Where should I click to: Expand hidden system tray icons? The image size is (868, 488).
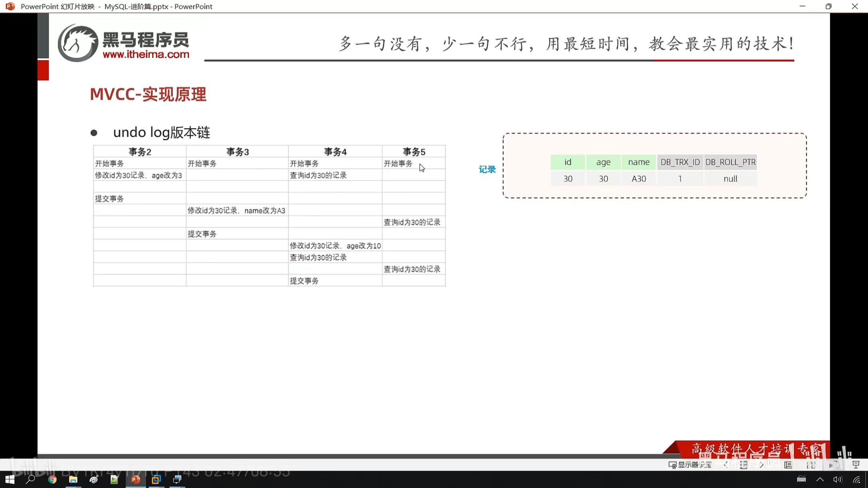820,479
